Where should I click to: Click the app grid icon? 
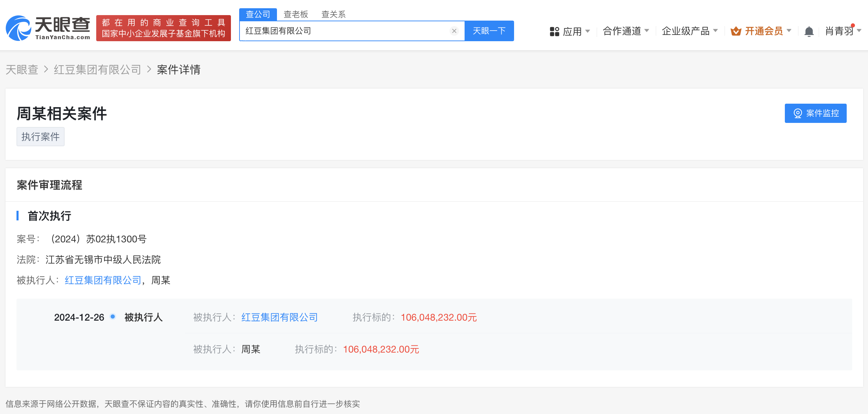coord(554,31)
